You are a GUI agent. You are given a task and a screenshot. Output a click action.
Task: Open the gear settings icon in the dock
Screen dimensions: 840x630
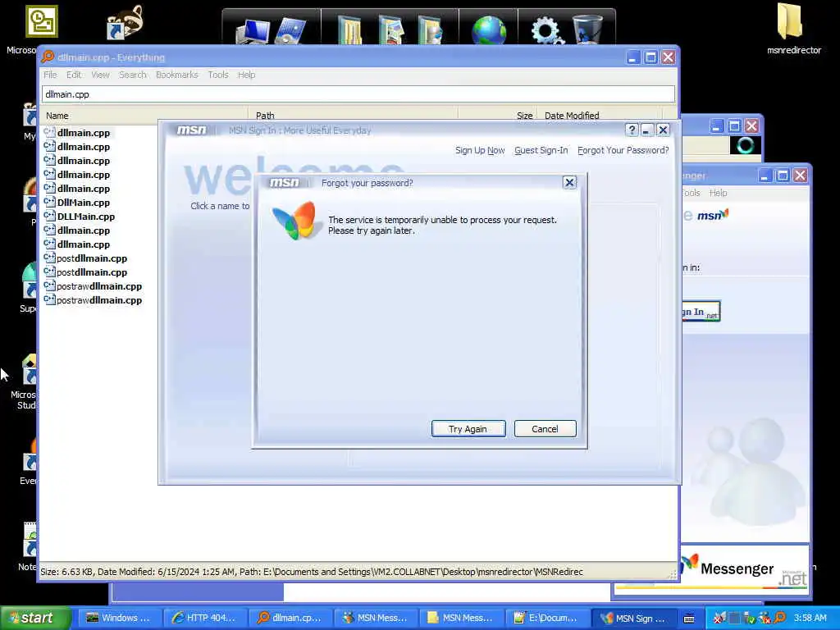546,30
